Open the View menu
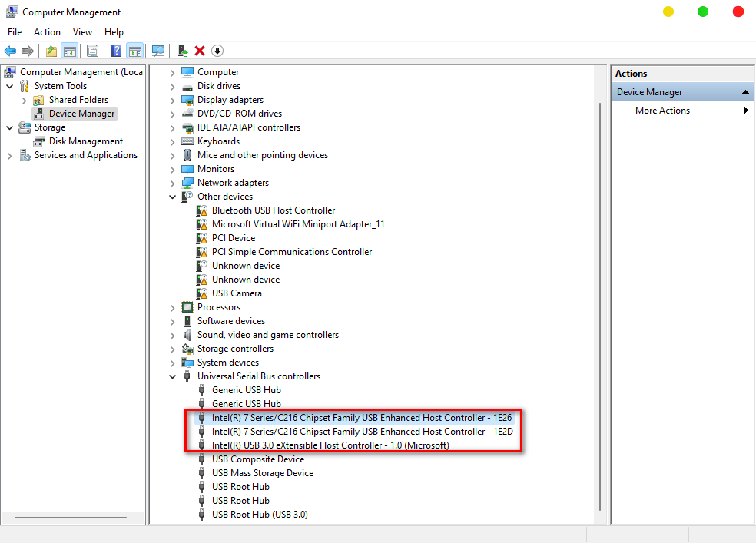Screen dimensions: 756x543 click(x=82, y=32)
